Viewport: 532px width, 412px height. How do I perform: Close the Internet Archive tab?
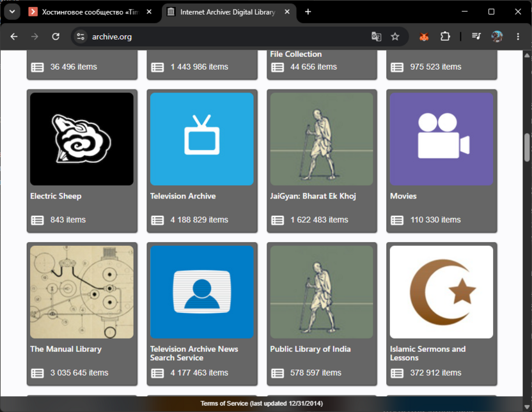(287, 12)
